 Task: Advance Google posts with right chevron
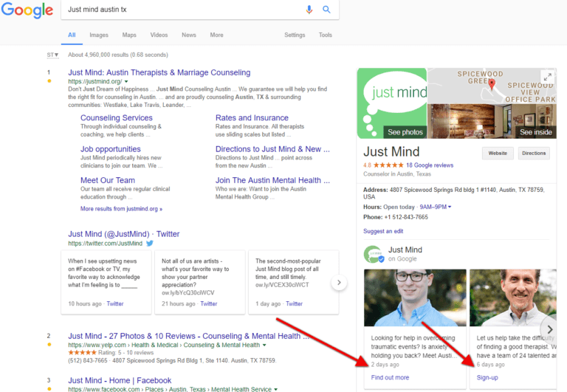[549, 329]
